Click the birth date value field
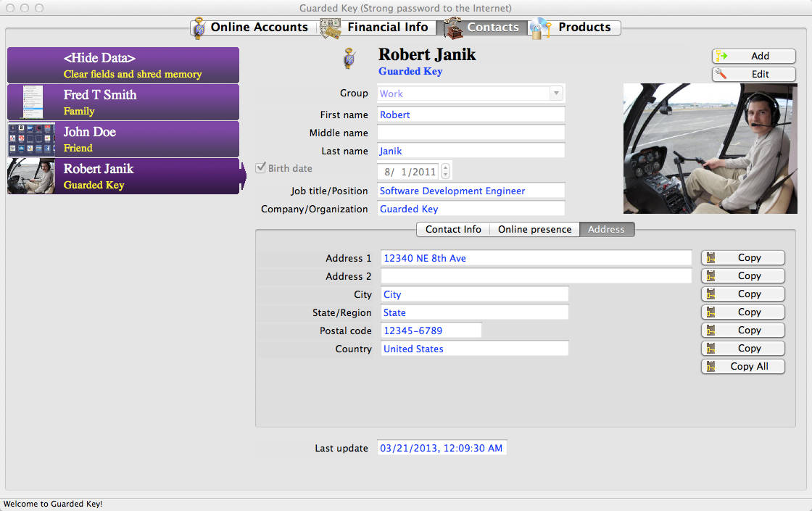Viewport: 812px width, 511px height. [408, 171]
